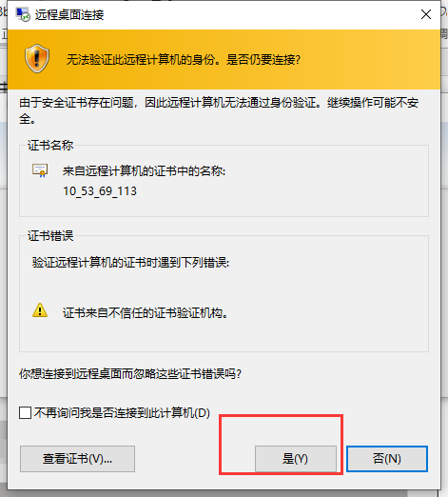Decline connection with the 否(N) button
Screen dimensions: 448x497
click(x=387, y=459)
